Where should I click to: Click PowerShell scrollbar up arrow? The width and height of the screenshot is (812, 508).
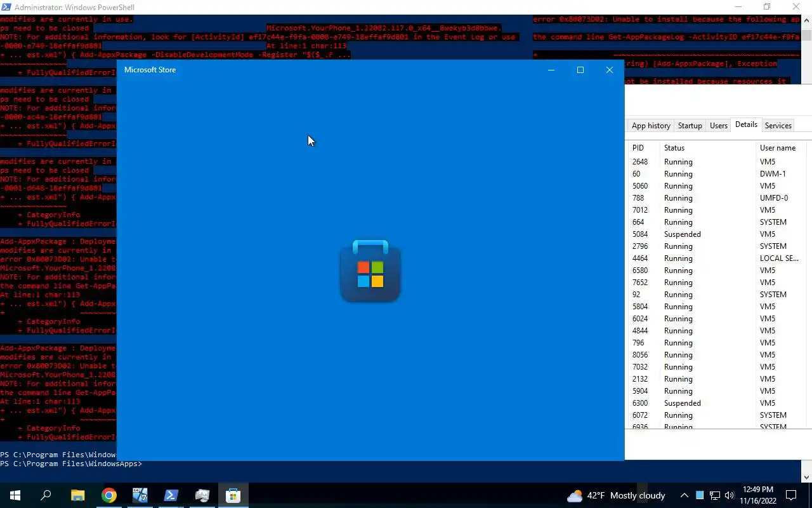tap(806, 19)
